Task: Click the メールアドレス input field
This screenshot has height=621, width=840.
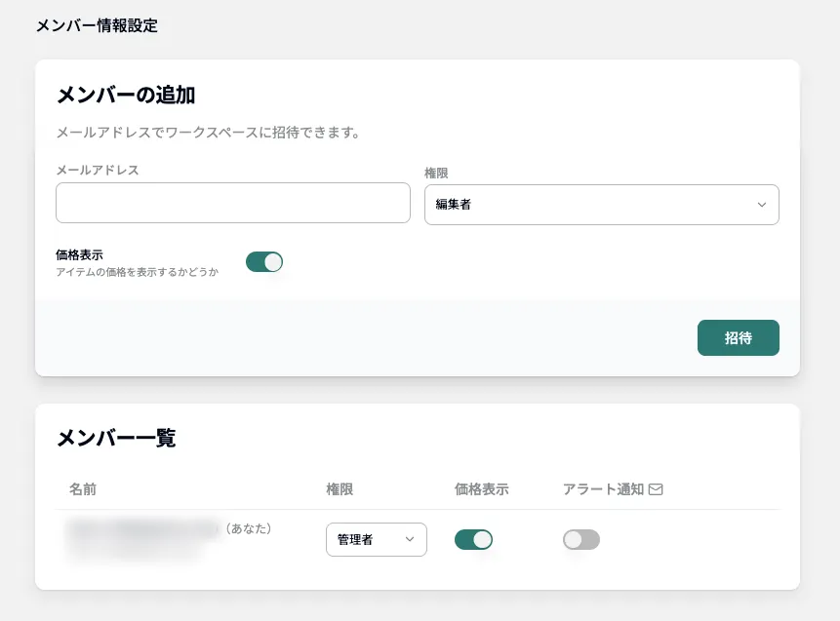Action: click(x=232, y=203)
